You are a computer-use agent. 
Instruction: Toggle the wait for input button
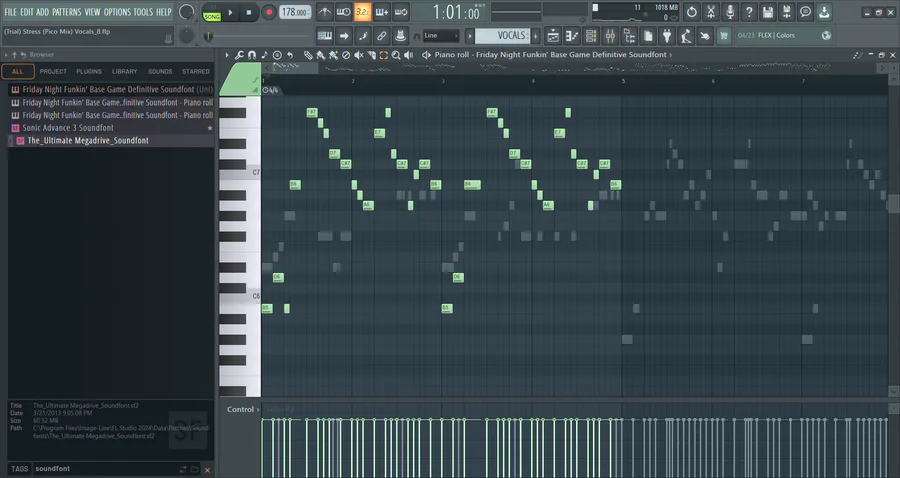pyautogui.click(x=343, y=11)
